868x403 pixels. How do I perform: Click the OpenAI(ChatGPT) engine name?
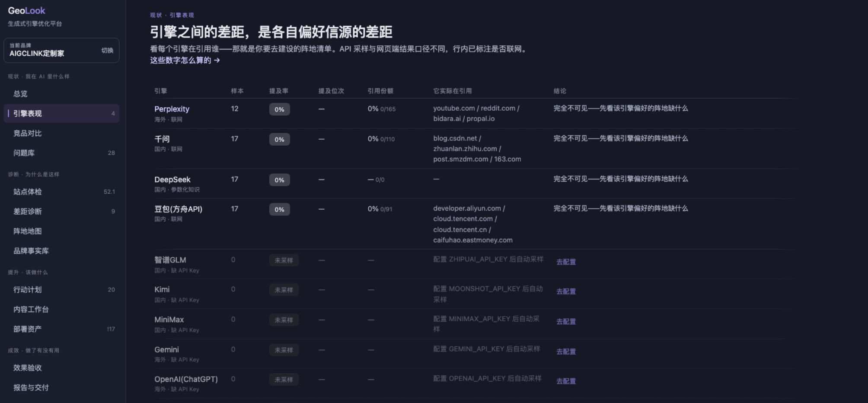coord(186,379)
